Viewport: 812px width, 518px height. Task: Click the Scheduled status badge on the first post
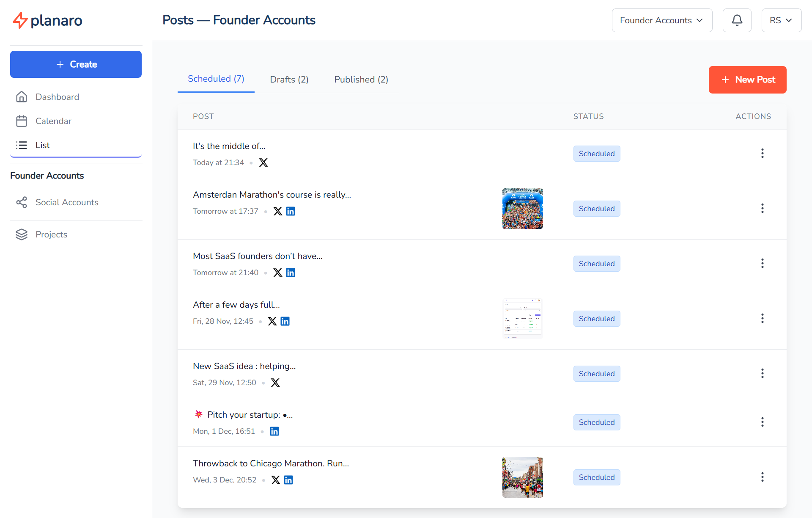point(596,153)
